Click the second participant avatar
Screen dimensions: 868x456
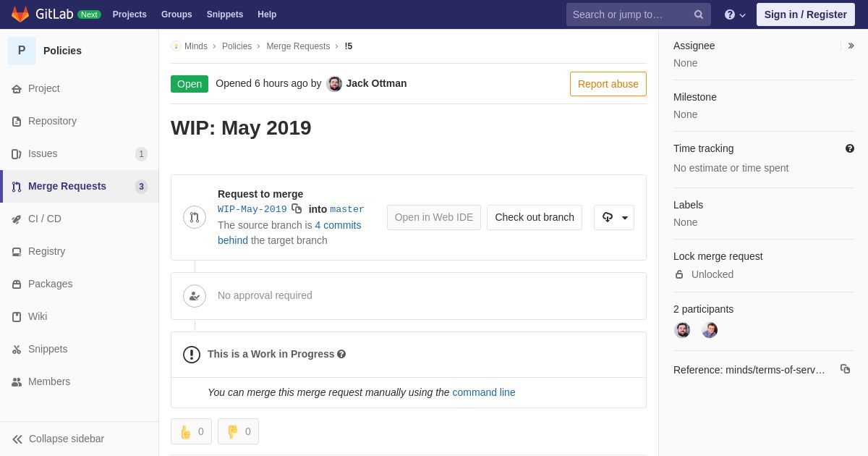(x=710, y=330)
